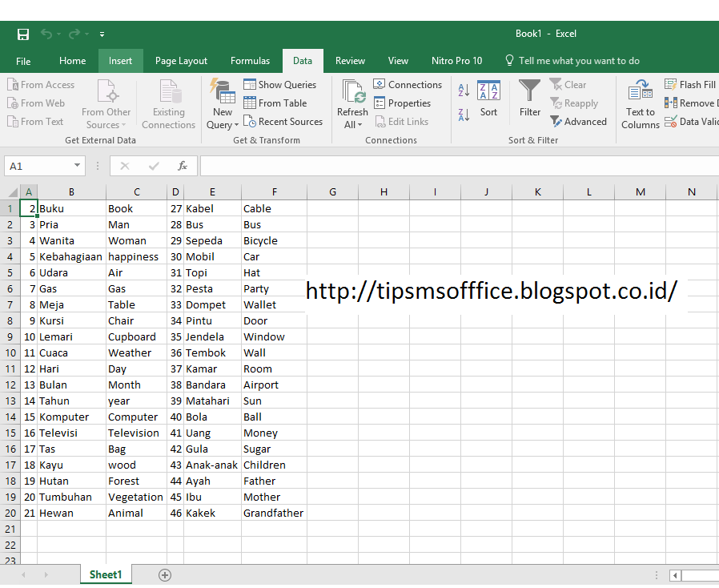Select the Filter icon
719x588 pixels.
529,99
